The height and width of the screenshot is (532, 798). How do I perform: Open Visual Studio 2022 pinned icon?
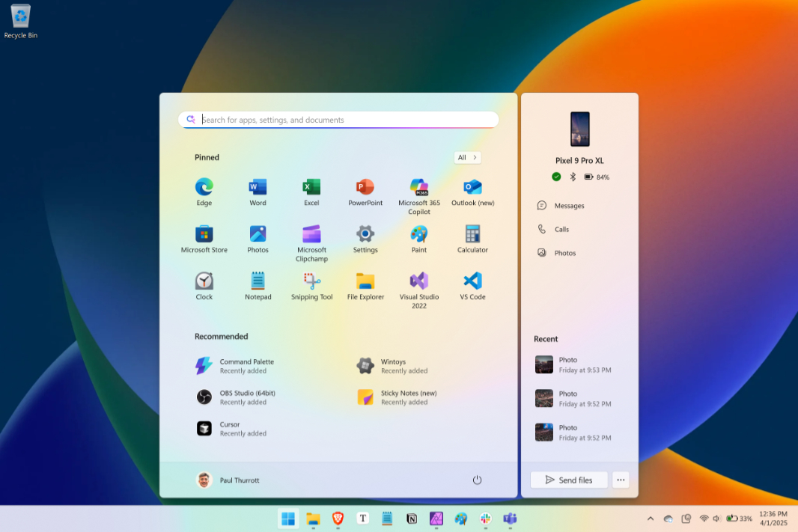click(x=419, y=290)
